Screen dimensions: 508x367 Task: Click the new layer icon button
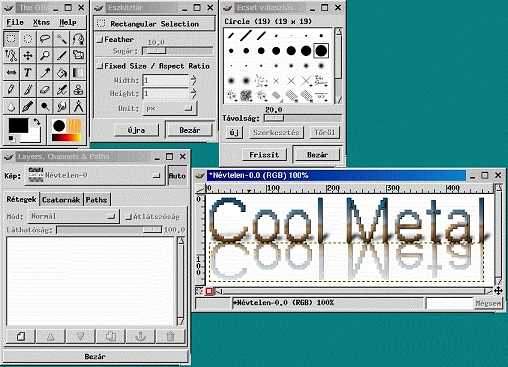tap(21, 336)
